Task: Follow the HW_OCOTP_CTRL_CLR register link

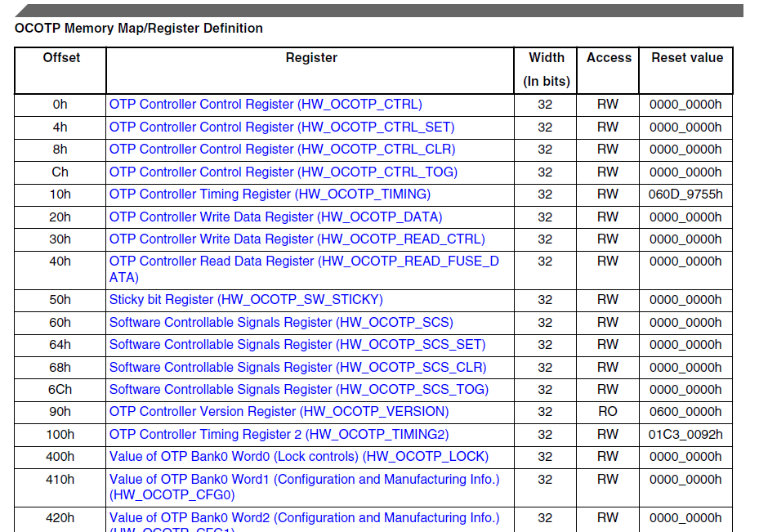Action: click(x=282, y=150)
